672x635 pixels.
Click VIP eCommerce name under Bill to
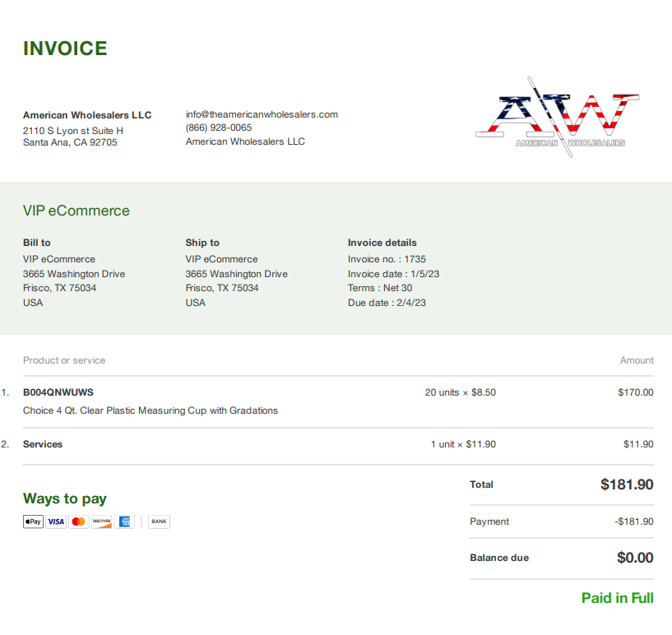pyautogui.click(x=59, y=259)
